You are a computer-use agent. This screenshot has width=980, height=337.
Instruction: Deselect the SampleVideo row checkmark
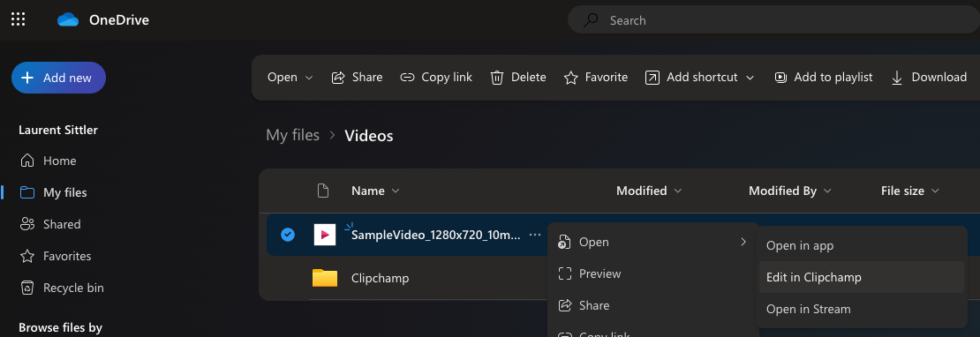tap(288, 235)
